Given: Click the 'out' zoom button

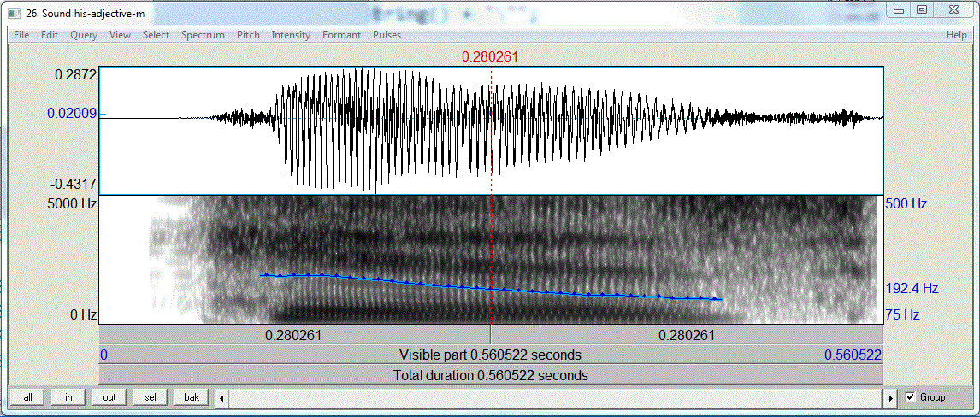Looking at the screenshot, I should pos(109,397).
